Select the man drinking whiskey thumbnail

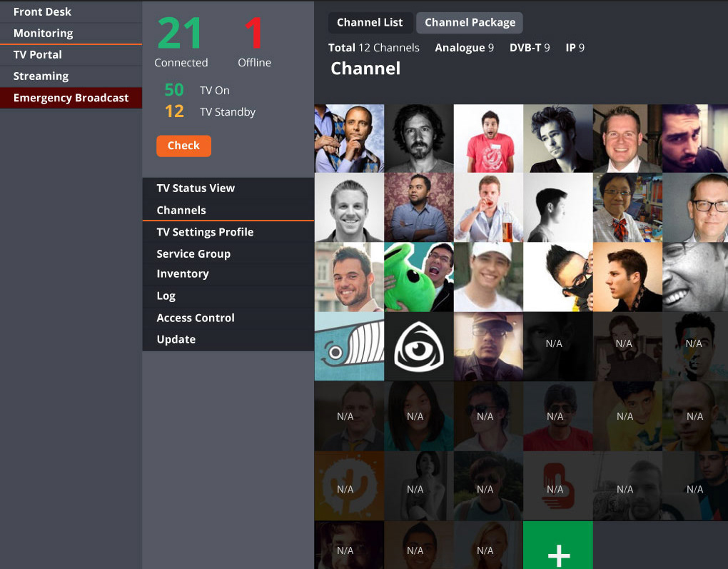click(488, 208)
